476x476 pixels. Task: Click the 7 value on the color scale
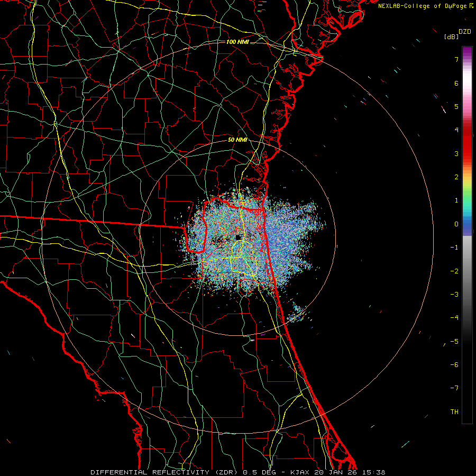[x=456, y=59]
